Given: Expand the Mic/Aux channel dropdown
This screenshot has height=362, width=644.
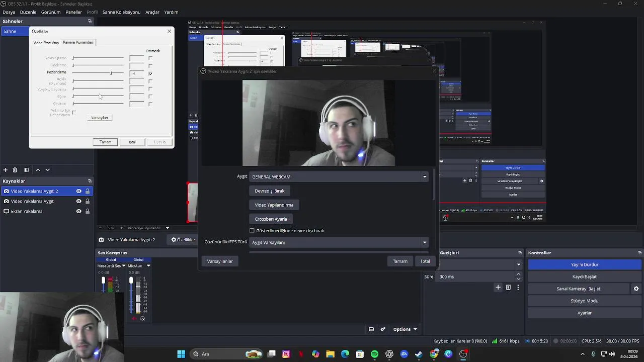Looking at the screenshot, I should pos(148,265).
